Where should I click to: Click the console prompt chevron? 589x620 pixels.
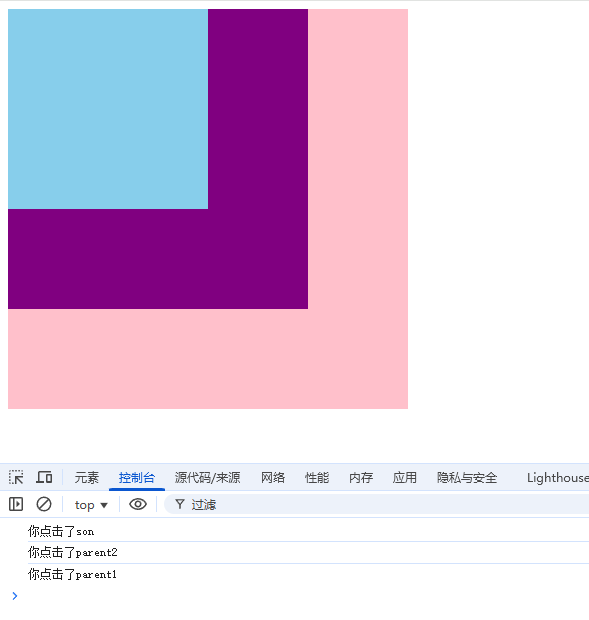coord(15,595)
